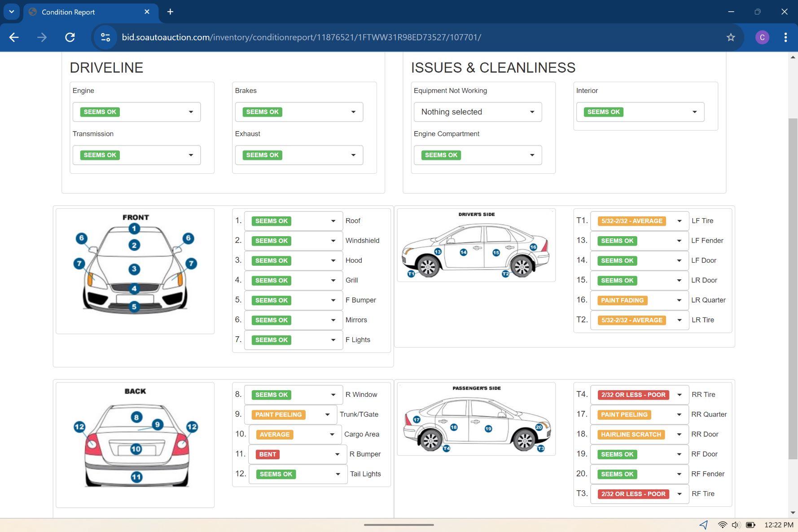798x532 pixels.
Task: Open the Cargo Area Average dropdown
Action: pos(295,434)
